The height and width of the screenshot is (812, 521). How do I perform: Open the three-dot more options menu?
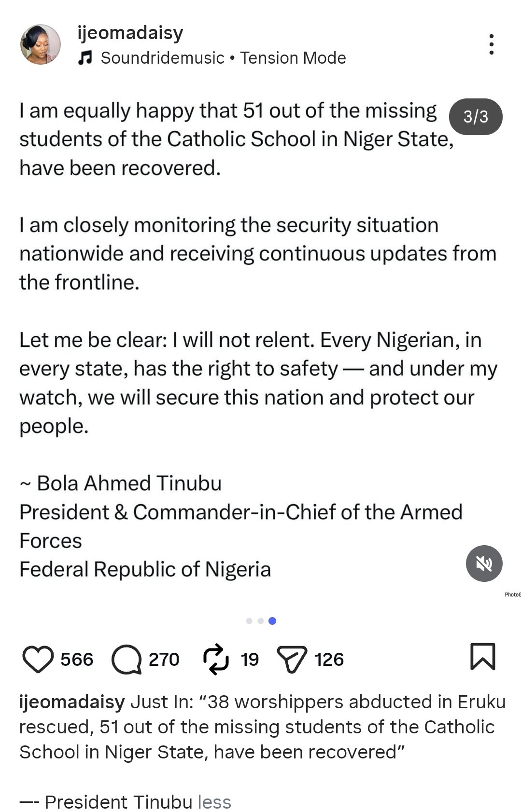491,44
